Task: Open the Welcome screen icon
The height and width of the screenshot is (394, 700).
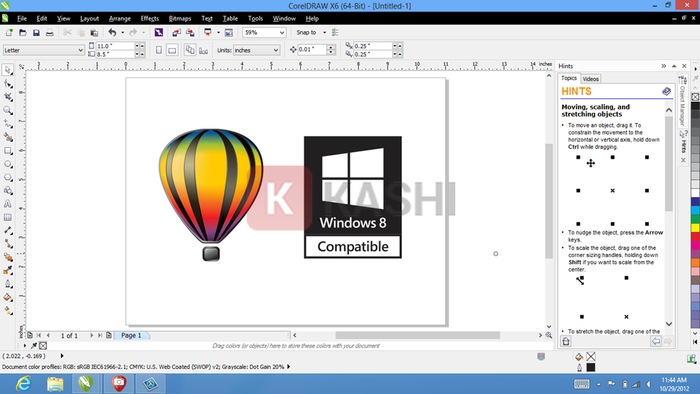Action: (229, 33)
